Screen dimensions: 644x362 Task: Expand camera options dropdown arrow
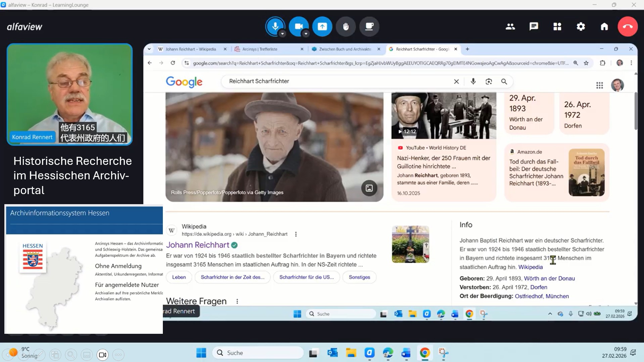pos(306,34)
